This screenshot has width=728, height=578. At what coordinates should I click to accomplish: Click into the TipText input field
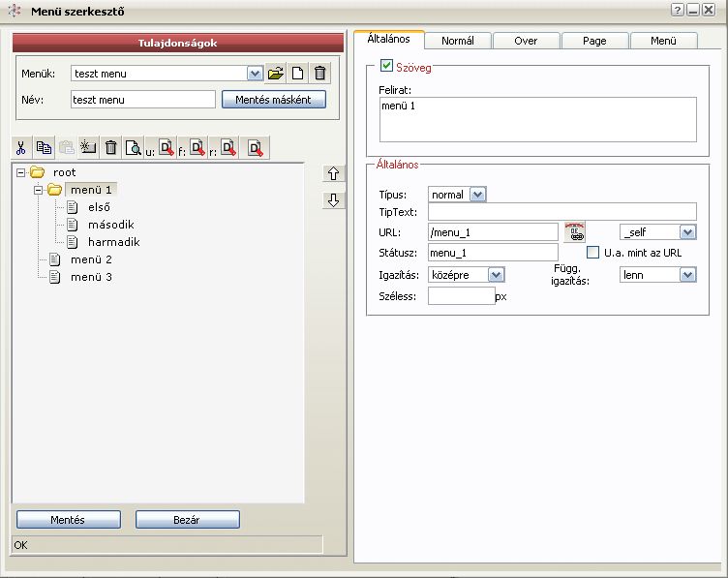pyautogui.click(x=561, y=212)
